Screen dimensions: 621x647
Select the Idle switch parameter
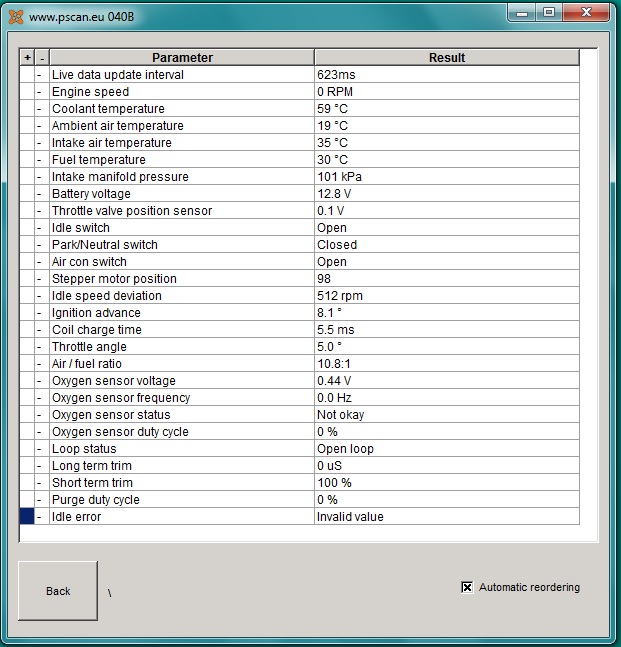182,228
